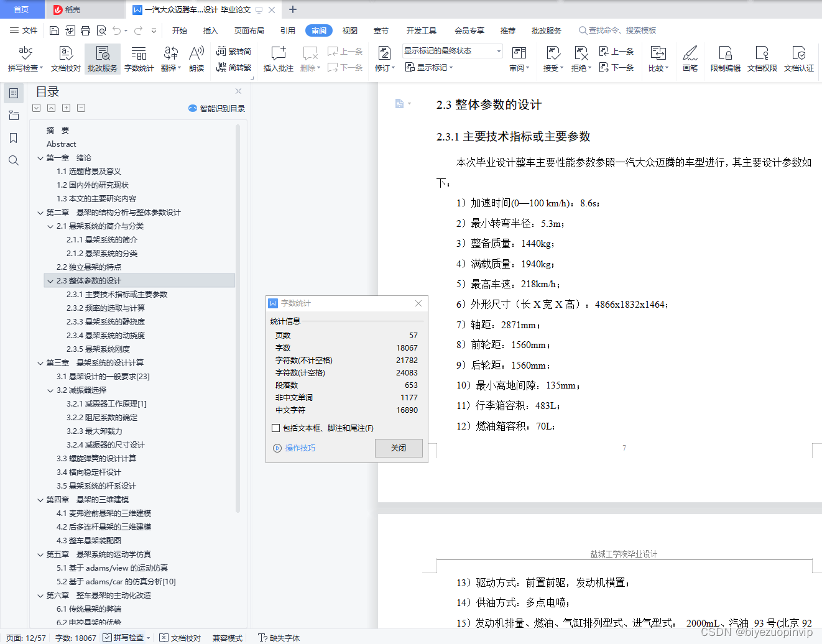Open the search sidebar icon

(14, 160)
